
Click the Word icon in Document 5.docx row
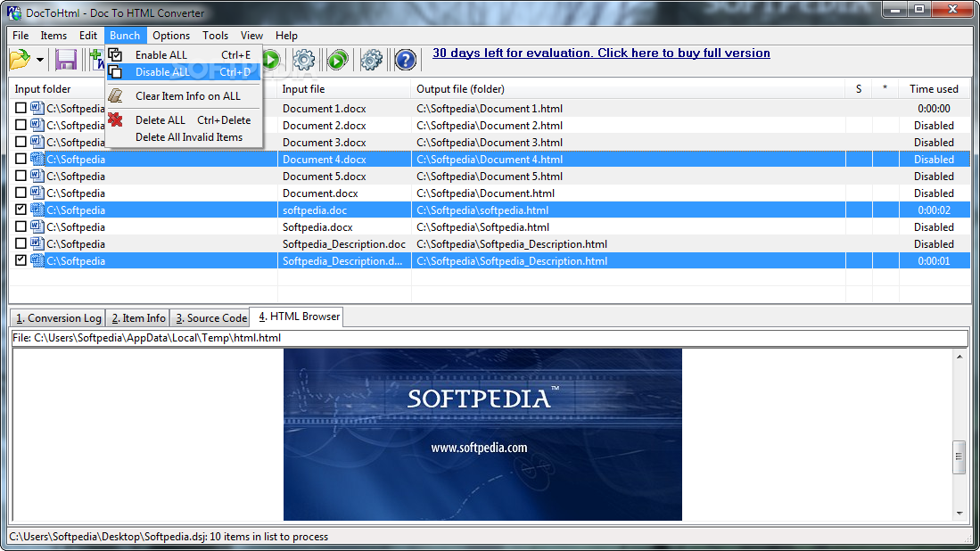pos(37,176)
